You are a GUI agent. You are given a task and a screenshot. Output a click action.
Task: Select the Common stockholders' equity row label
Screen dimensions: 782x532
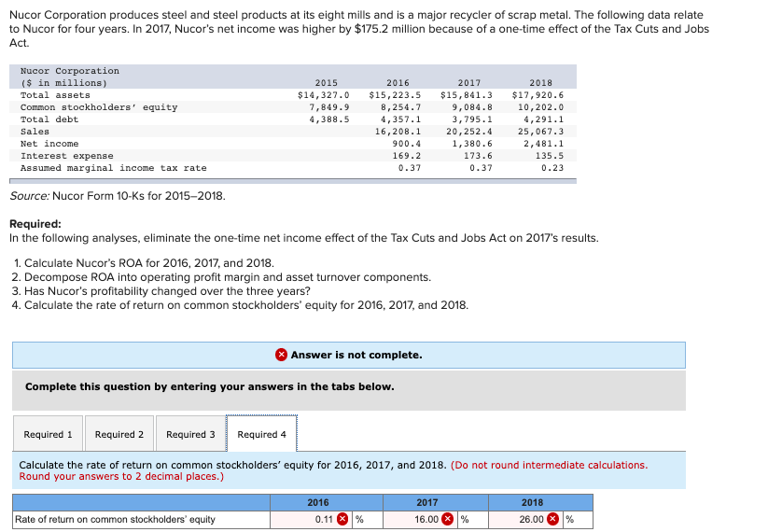(99, 107)
